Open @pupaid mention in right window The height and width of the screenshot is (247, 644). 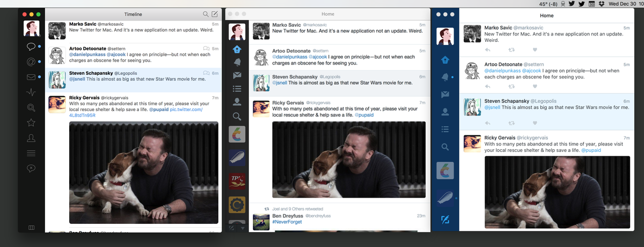[590, 150]
